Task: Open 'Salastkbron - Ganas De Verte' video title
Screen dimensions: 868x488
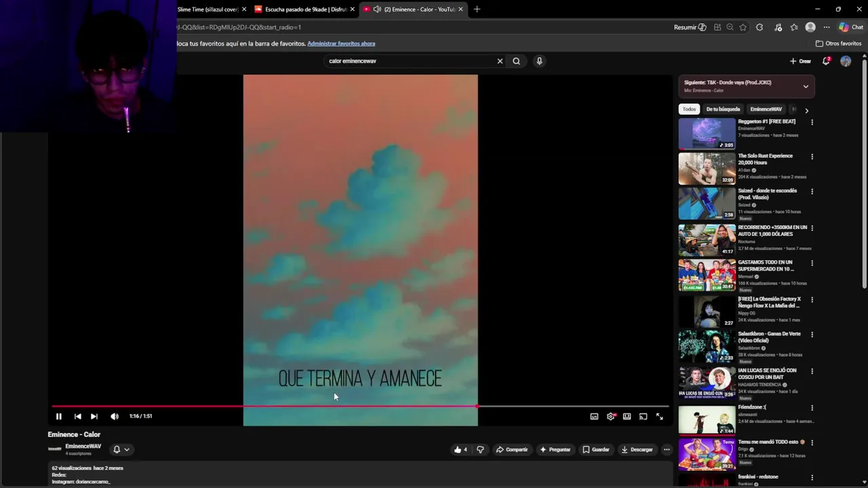Action: 769,337
